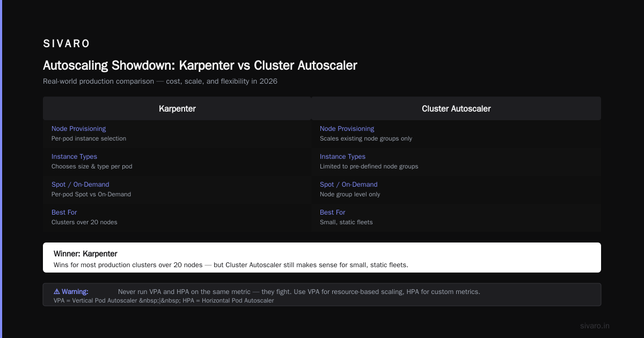Screen dimensions: 644x338
Task: Click the sivaro.in site link
Action: point(595,326)
